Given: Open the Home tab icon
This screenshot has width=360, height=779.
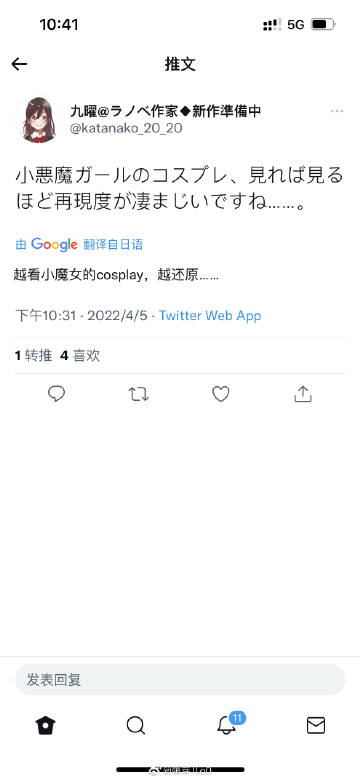Looking at the screenshot, I should pos(46,726).
